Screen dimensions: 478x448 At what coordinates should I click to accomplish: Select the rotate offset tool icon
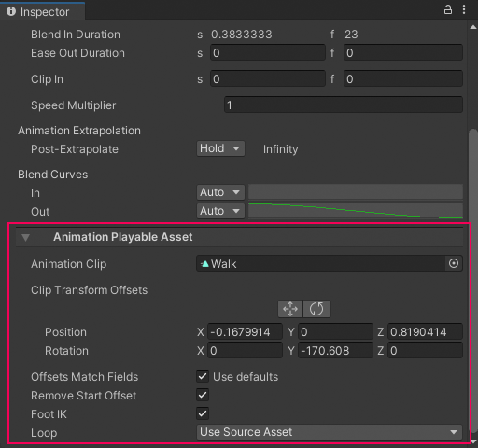click(x=316, y=309)
